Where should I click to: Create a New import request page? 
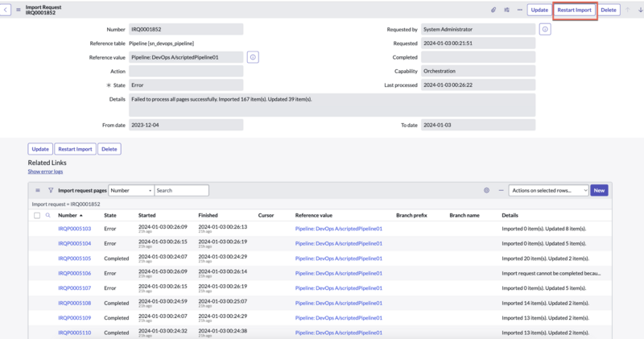(599, 190)
